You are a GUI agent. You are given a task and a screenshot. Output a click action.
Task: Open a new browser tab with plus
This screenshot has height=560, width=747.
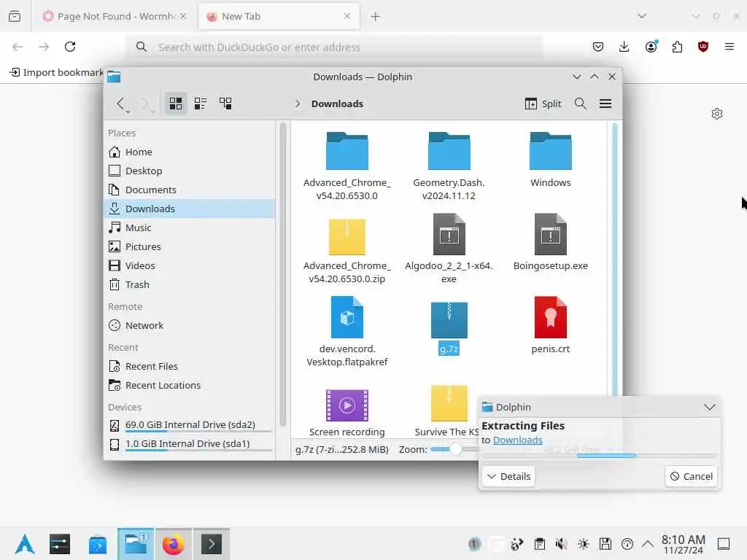point(375,17)
